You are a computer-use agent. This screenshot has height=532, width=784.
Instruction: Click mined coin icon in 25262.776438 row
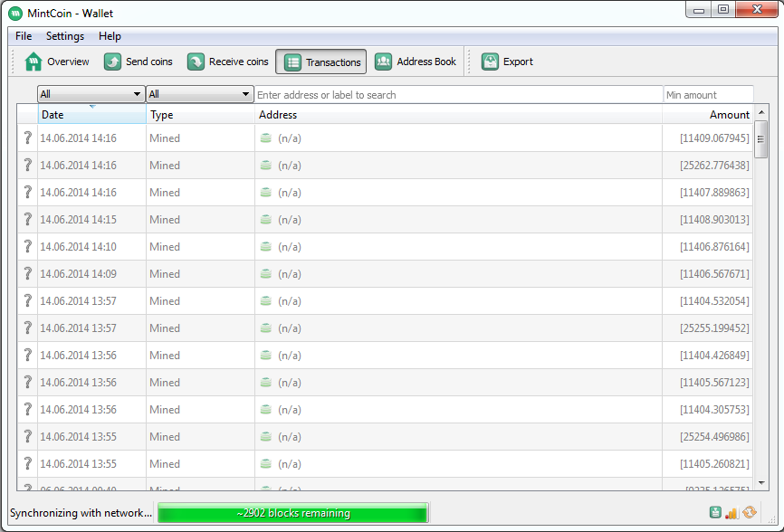(x=266, y=165)
